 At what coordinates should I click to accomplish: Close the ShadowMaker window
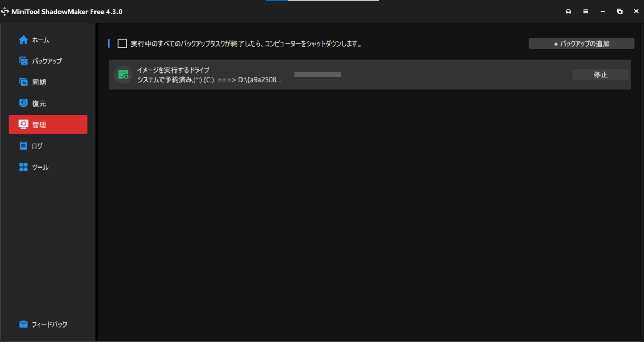click(636, 11)
